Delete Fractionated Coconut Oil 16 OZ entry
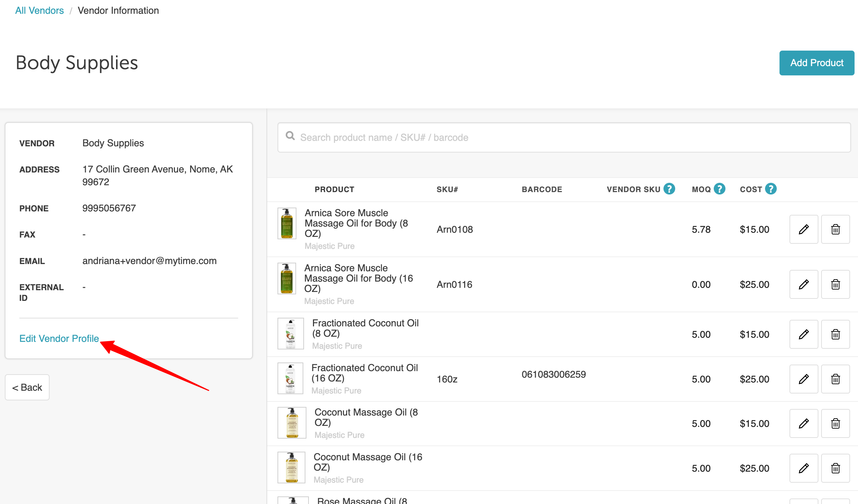This screenshot has height=504, width=858. point(835,379)
